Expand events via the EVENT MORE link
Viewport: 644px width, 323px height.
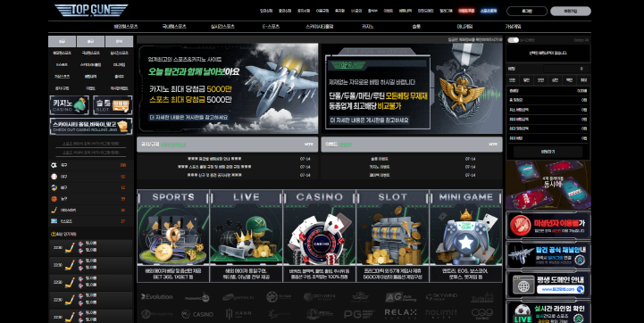(x=493, y=145)
